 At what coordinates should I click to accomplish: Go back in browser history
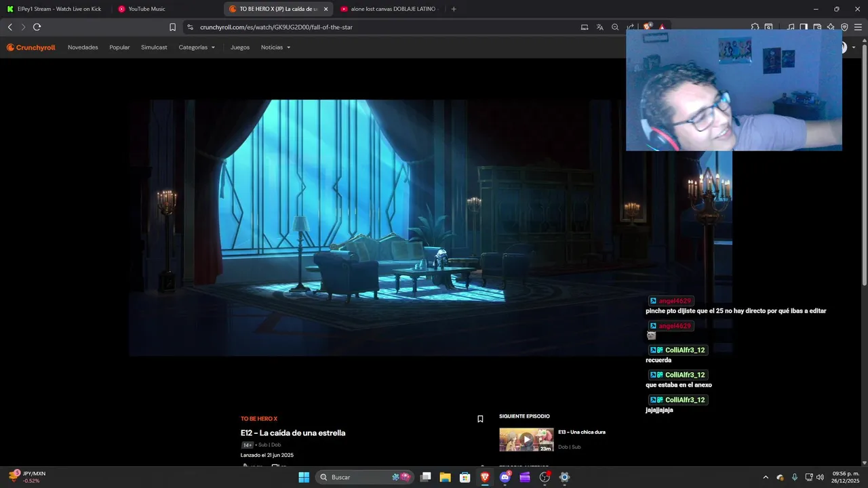click(x=9, y=27)
